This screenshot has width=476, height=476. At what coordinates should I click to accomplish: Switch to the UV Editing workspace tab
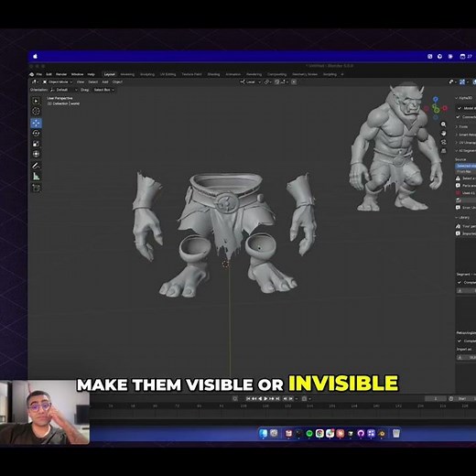point(168,74)
